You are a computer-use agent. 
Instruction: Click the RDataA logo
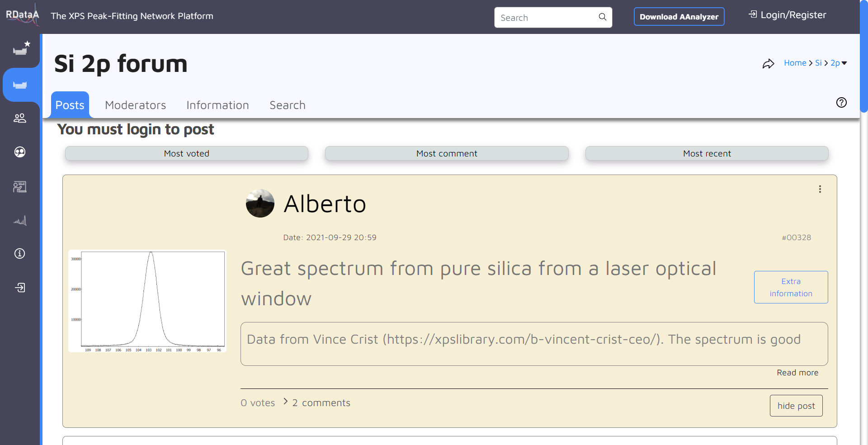22,15
